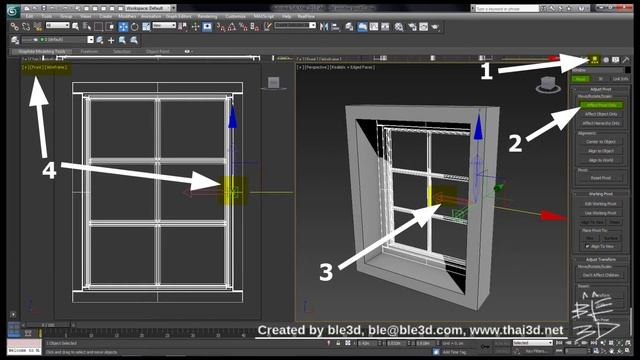
Task: Activate the Select and Rotate tool
Action: click(134, 27)
